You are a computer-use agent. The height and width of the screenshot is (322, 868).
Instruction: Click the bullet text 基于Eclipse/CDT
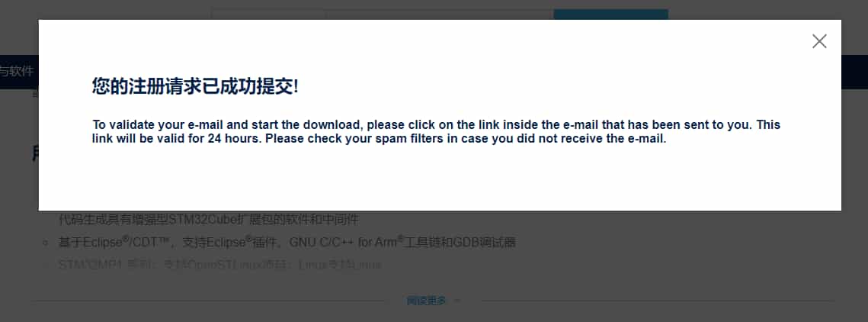287,242
